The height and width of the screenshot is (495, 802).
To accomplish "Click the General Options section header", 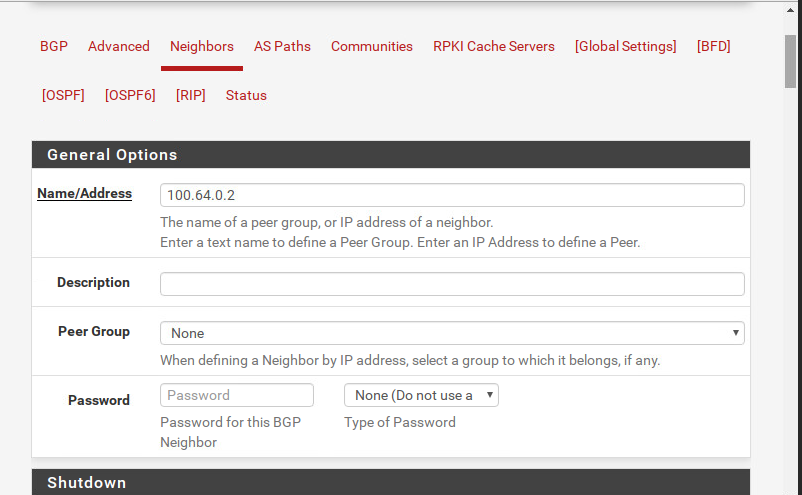I will click(x=390, y=155).
